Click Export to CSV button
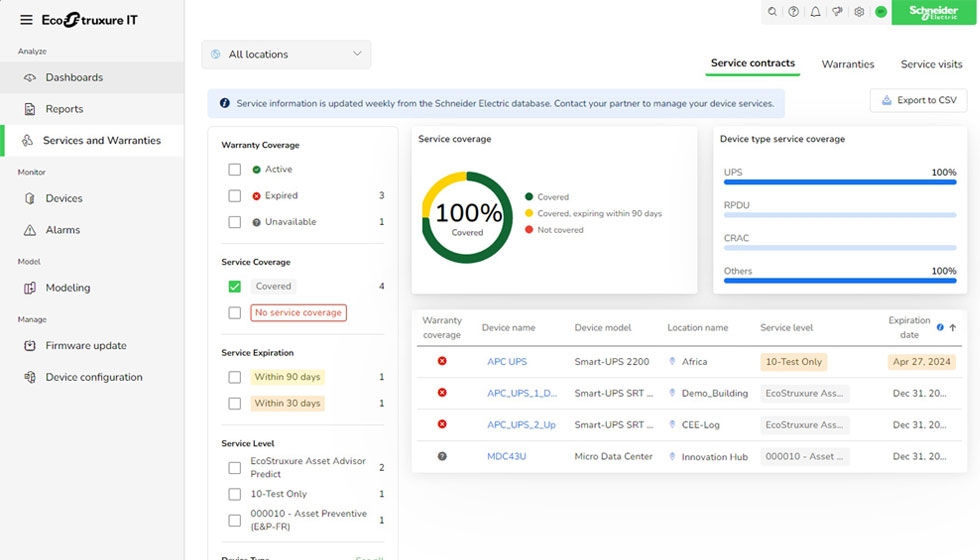980x560 pixels. (918, 100)
